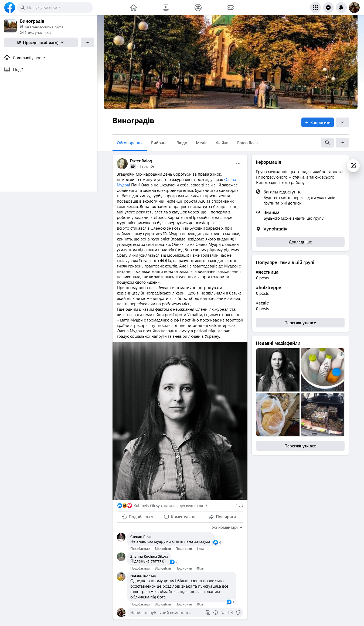The height and width of the screenshot is (626, 364).
Task: Open the black-and-white portrait media thumbnail
Action: coord(278,370)
